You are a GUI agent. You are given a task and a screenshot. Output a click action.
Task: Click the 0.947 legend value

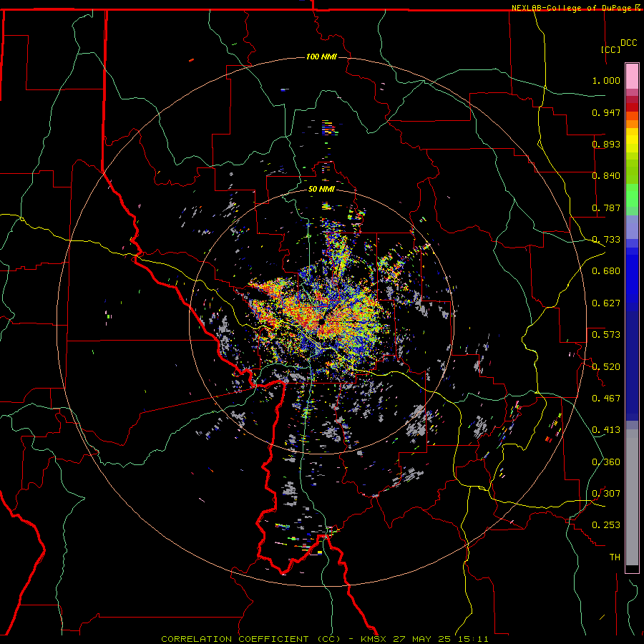coord(606,112)
